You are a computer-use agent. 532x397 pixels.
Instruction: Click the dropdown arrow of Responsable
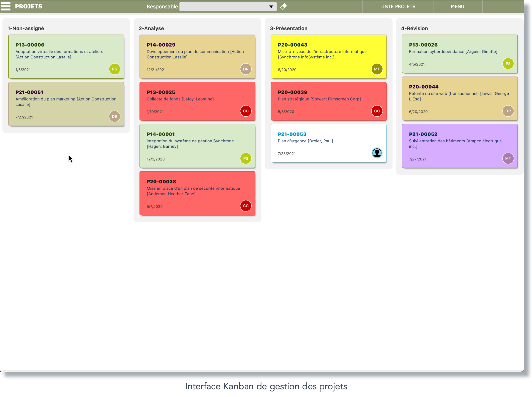pyautogui.click(x=271, y=7)
